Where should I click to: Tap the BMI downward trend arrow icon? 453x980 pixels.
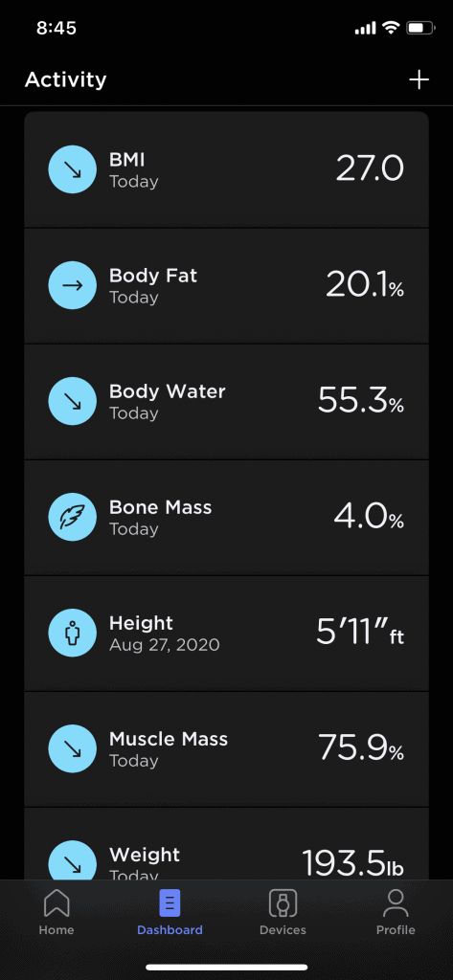(73, 169)
